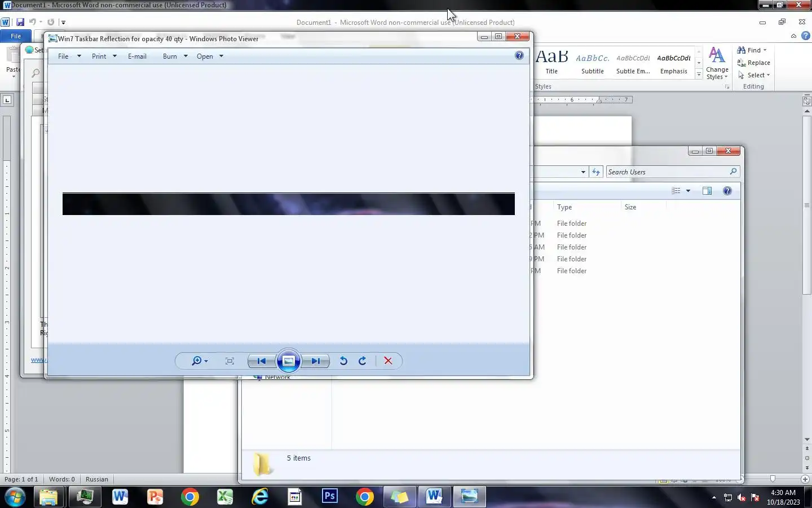The width and height of the screenshot is (812, 508).
Task: Open Internet Explorer from taskbar
Action: pos(260,497)
